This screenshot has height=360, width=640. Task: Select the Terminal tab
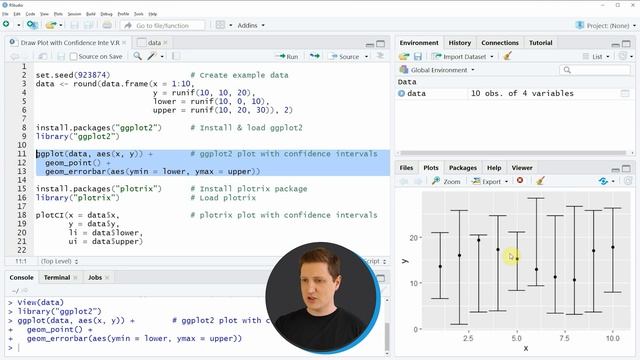(57, 277)
